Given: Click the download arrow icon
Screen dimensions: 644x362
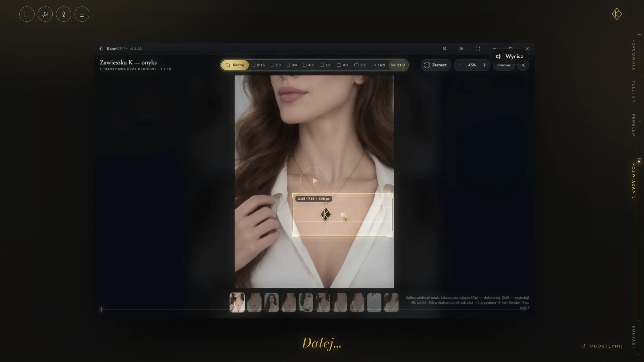Looking at the screenshot, I should coord(82,14).
